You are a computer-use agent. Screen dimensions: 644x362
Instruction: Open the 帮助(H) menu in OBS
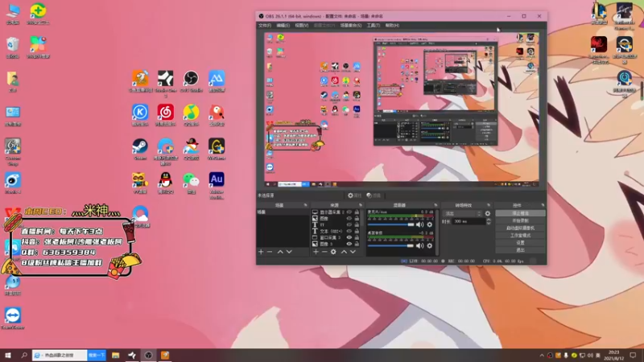(x=392, y=26)
